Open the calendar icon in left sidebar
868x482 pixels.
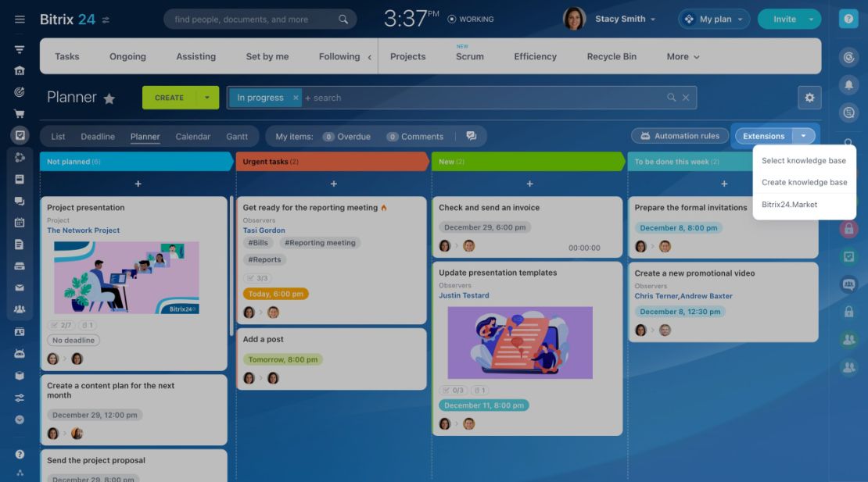20,222
